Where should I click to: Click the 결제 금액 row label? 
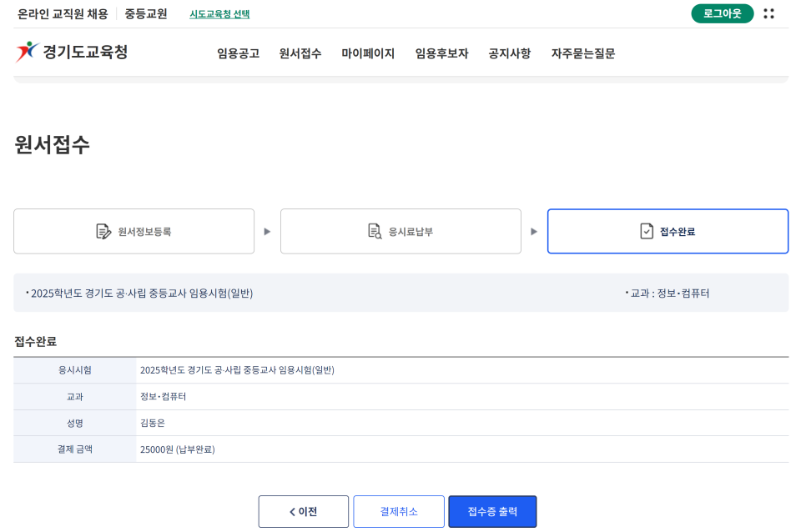[75, 449]
